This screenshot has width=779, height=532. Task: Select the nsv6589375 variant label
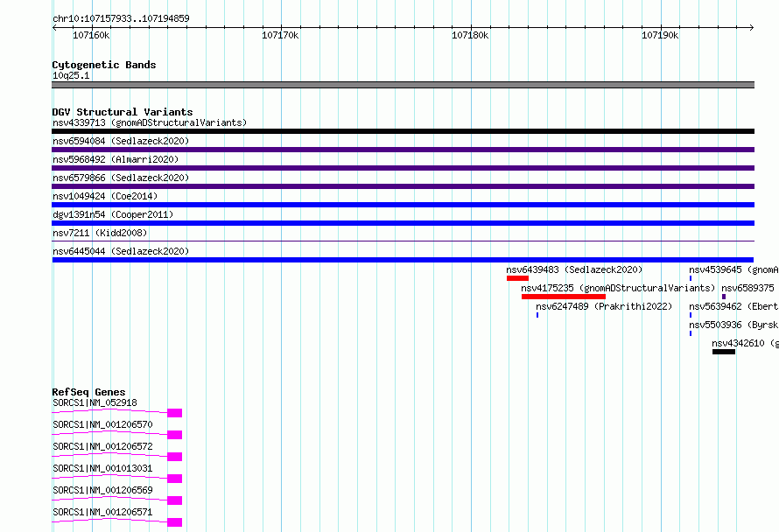tap(747, 288)
